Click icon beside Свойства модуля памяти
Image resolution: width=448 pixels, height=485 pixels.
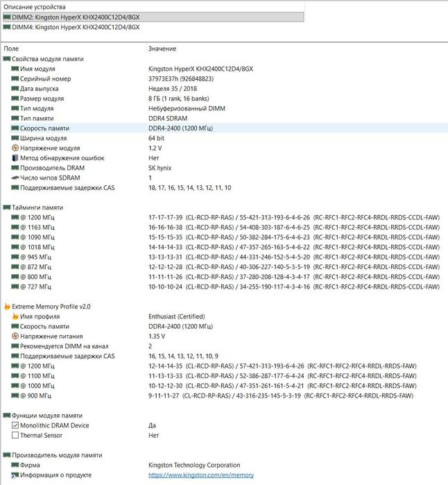pos(7,59)
